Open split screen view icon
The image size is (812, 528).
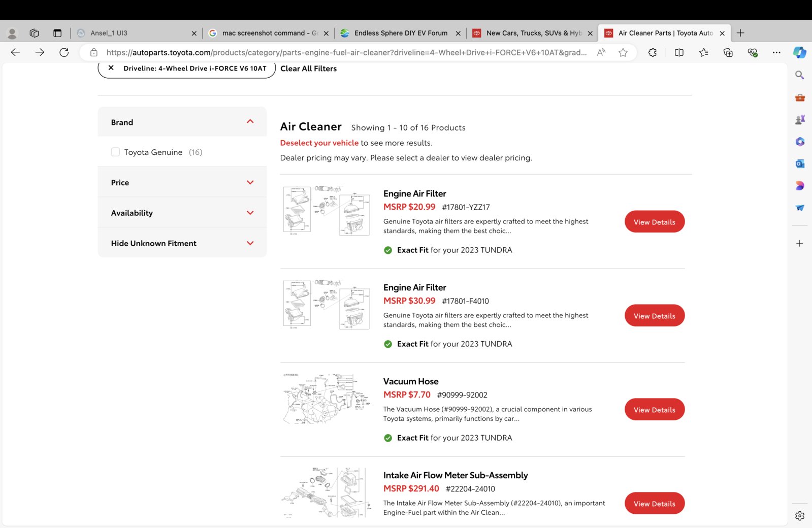pos(679,52)
